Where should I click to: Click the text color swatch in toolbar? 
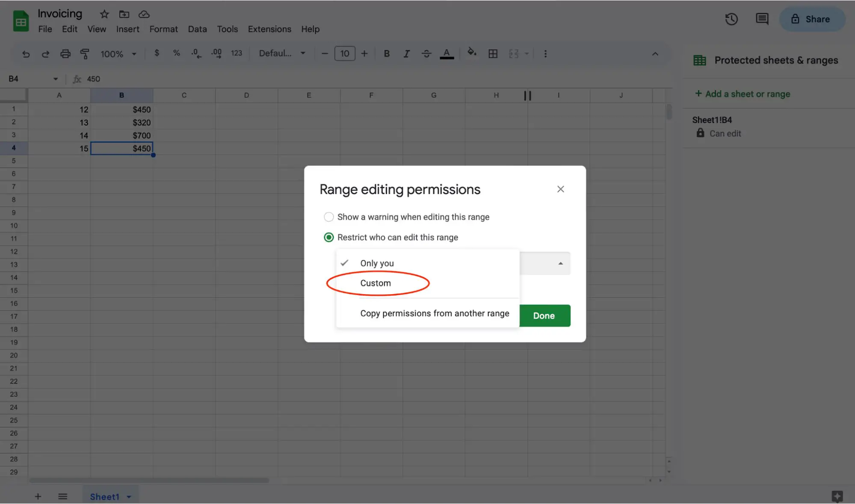coord(447,54)
